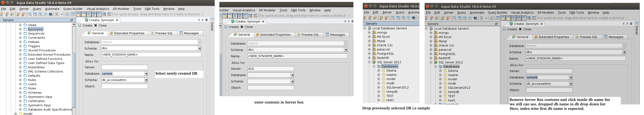Open empty Alias Database dropdown in form with Server ADS
This screenshot has height=115, width=644.
pos(292,75)
